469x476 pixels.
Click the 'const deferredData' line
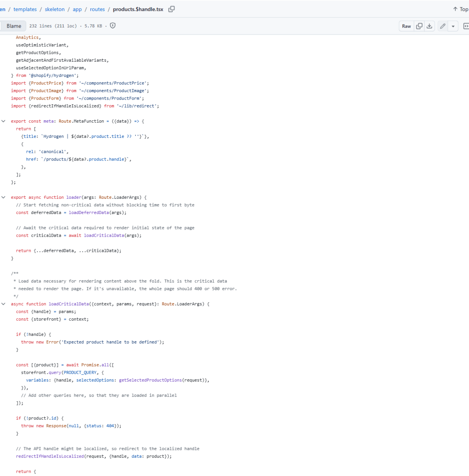71,212
